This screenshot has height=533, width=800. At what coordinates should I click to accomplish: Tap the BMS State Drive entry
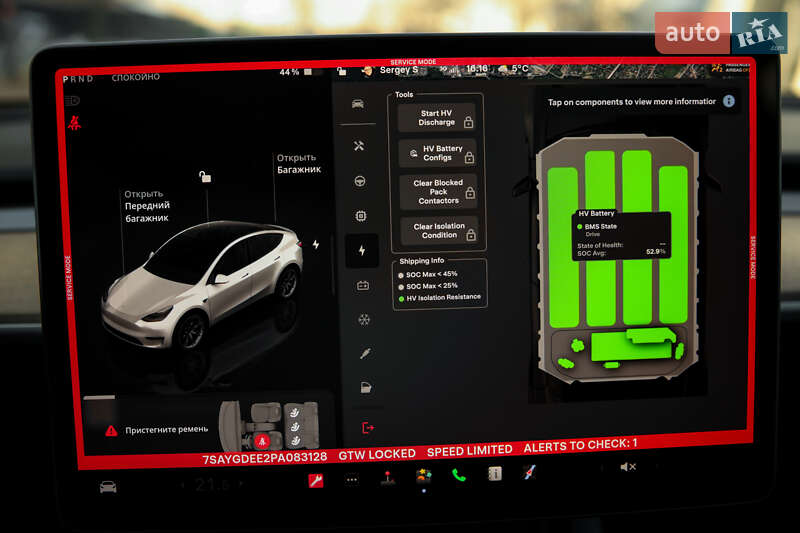[x=597, y=230]
